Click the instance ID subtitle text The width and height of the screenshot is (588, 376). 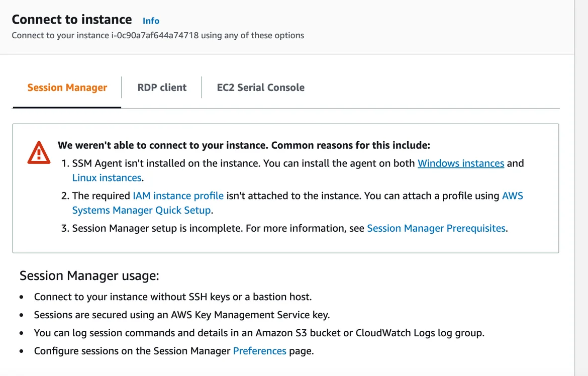pos(157,36)
